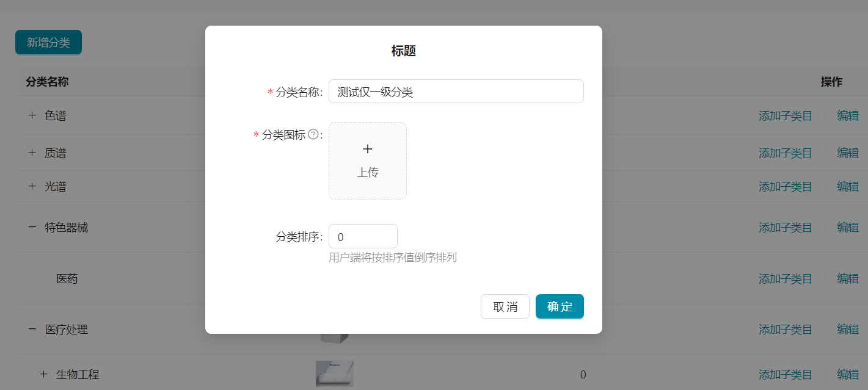Expand the 质谱 category row
This screenshot has width=868, height=390.
click(32, 153)
